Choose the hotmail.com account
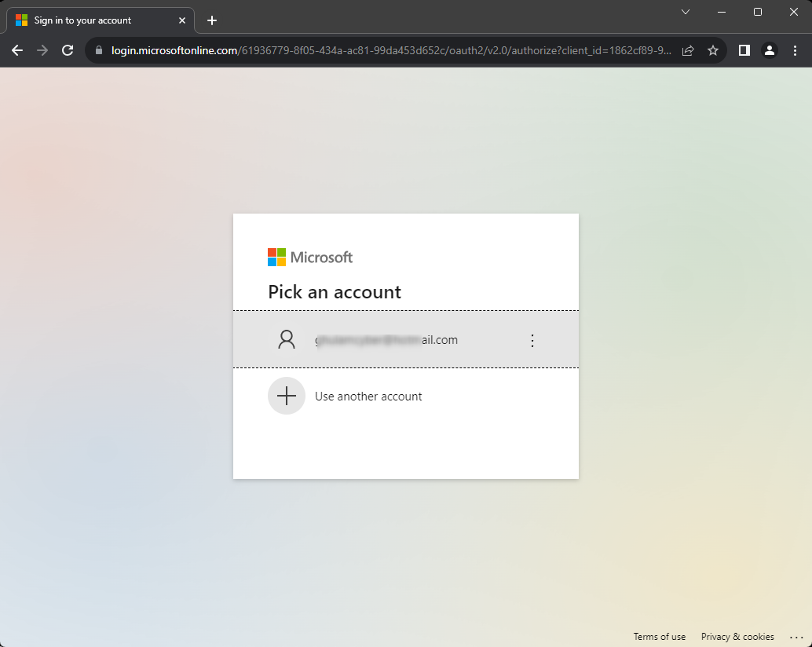Image resolution: width=812 pixels, height=647 pixels. pos(386,340)
